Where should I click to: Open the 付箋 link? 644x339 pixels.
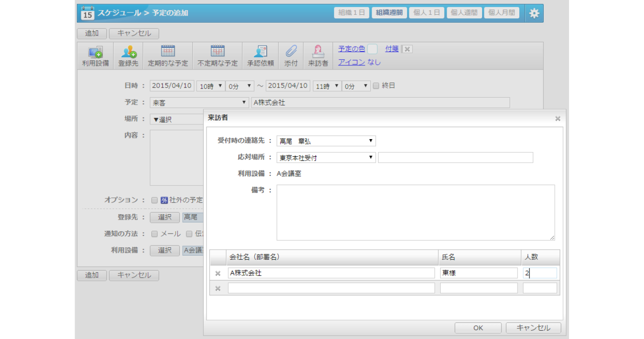(392, 48)
